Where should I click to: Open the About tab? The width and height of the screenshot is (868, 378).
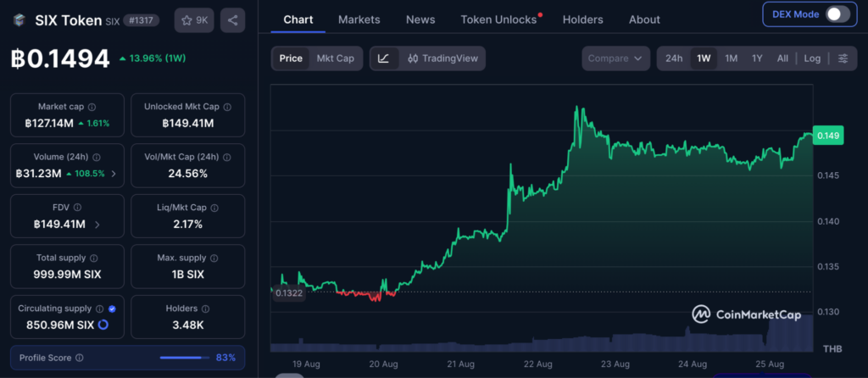click(644, 19)
